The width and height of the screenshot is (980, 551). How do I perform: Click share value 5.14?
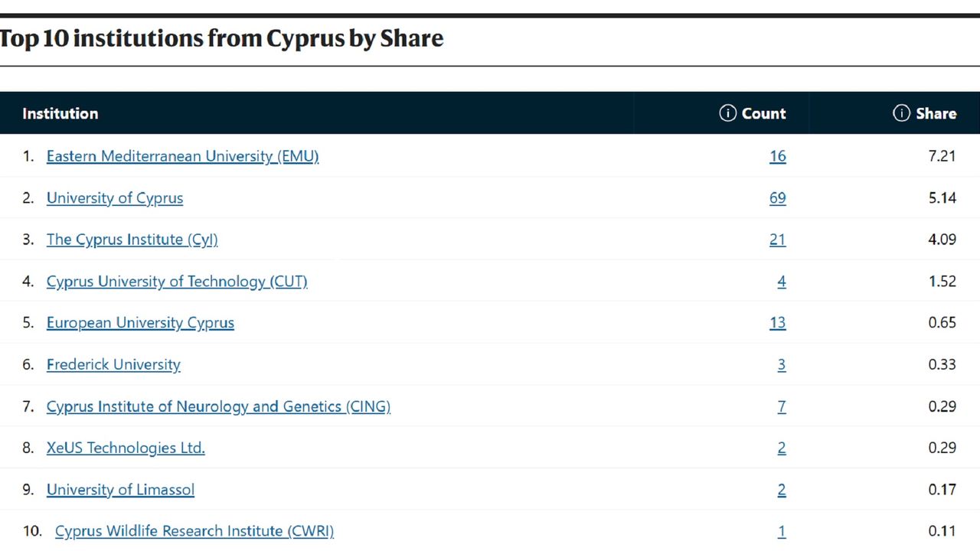(x=942, y=197)
